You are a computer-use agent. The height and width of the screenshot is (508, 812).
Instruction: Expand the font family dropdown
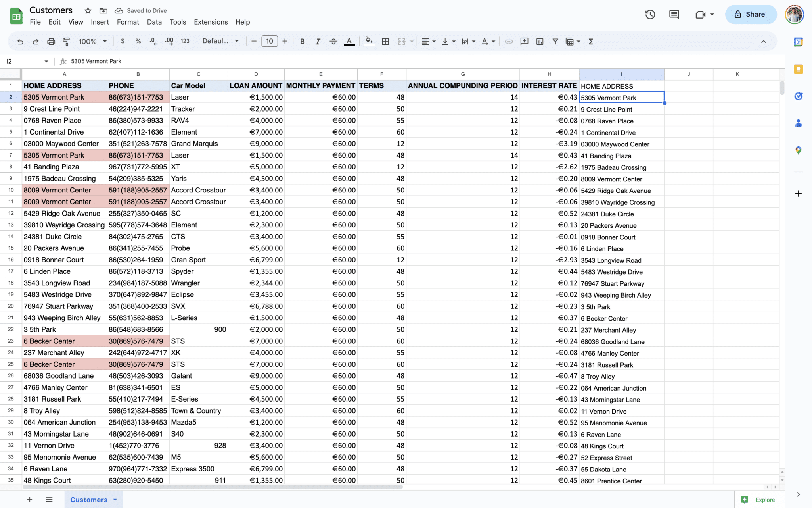220,41
